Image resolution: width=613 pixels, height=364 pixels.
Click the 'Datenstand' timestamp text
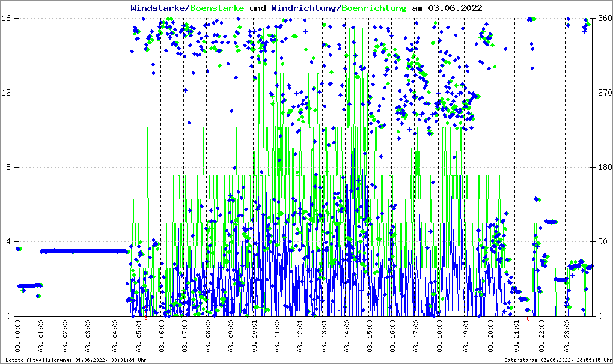tap(558, 360)
